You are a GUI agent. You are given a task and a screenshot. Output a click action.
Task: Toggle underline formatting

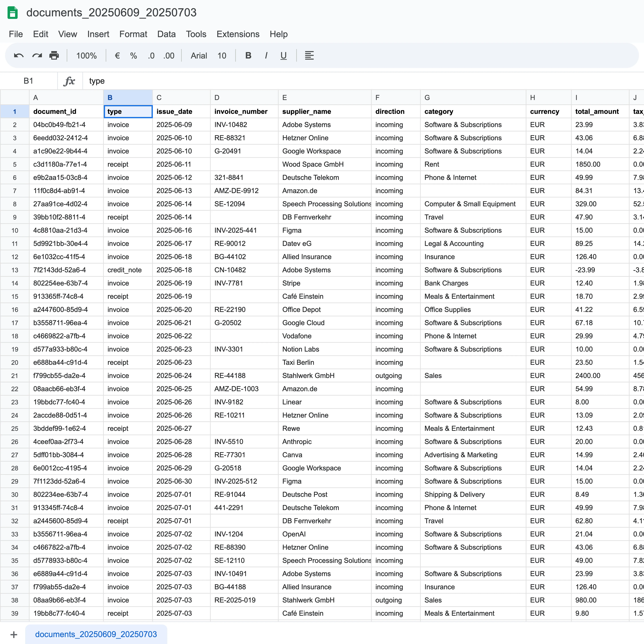click(x=283, y=56)
